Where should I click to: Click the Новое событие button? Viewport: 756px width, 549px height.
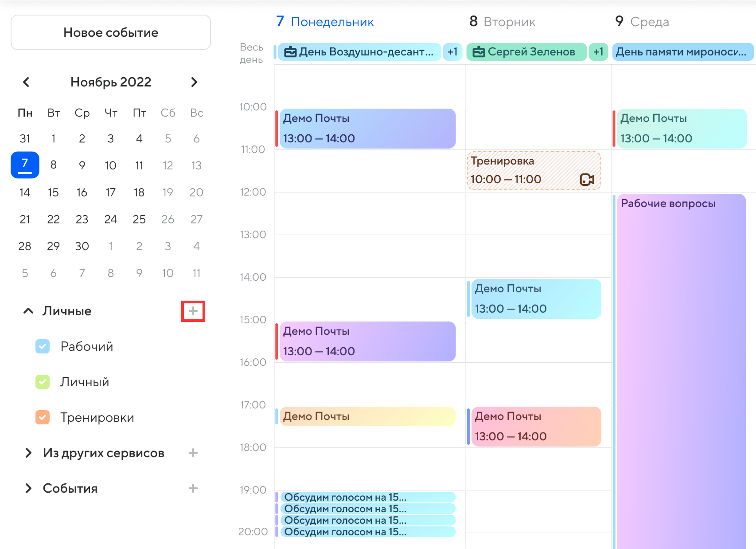coord(111,32)
